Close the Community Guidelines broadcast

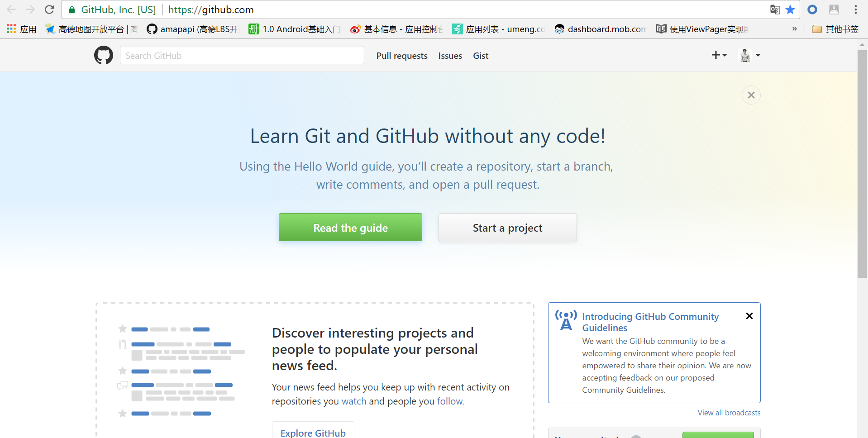point(749,316)
